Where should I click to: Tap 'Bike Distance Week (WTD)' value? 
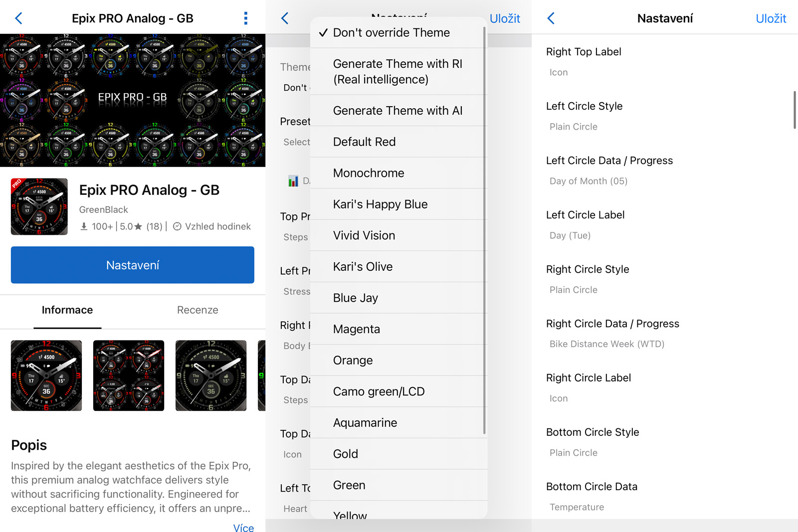pos(607,344)
